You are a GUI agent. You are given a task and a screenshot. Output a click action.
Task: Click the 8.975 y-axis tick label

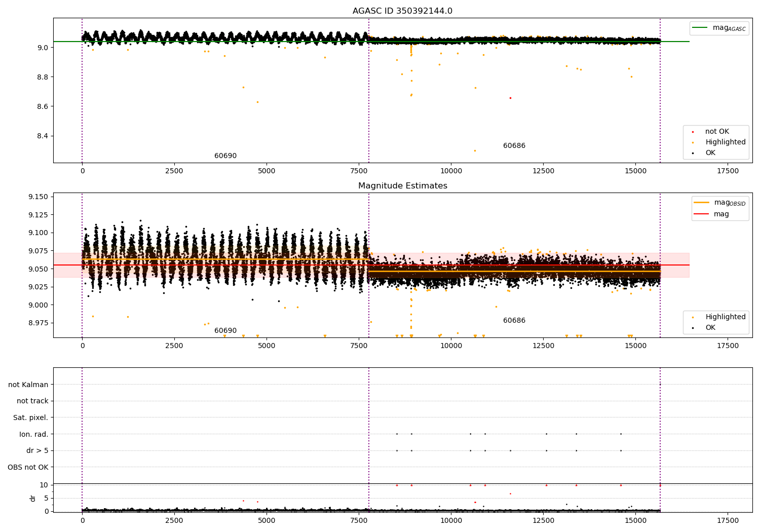[x=39, y=323]
